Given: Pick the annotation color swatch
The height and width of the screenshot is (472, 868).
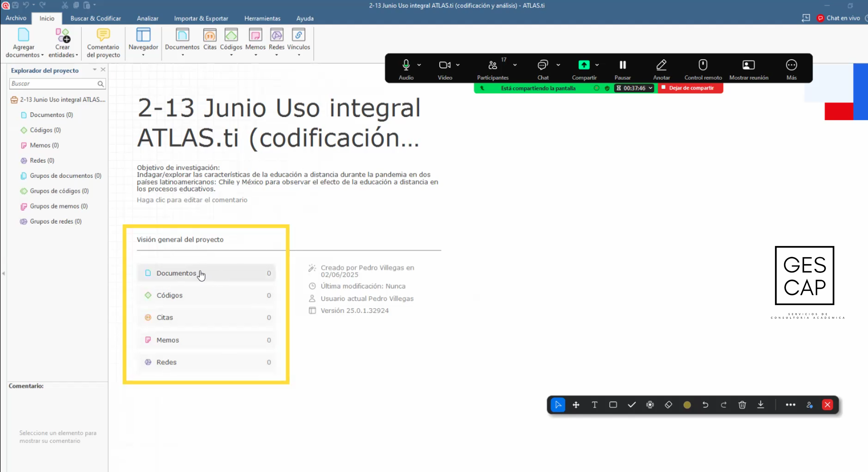Looking at the screenshot, I should click(687, 405).
